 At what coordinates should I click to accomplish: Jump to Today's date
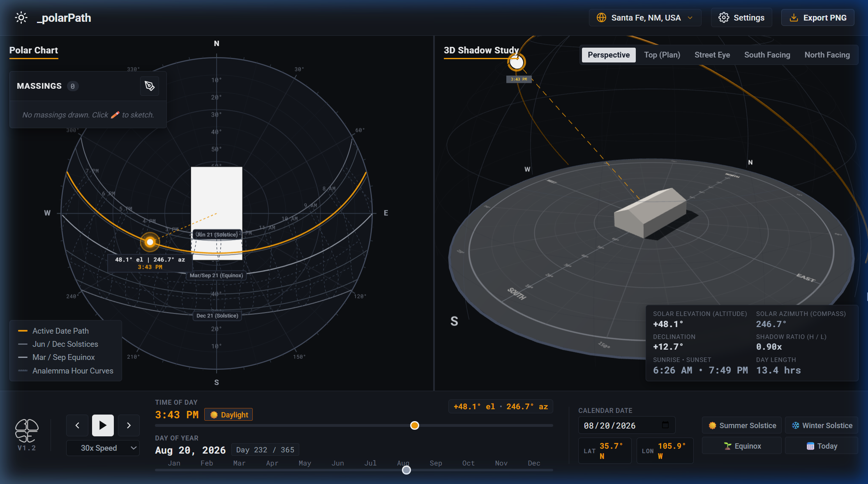click(822, 446)
